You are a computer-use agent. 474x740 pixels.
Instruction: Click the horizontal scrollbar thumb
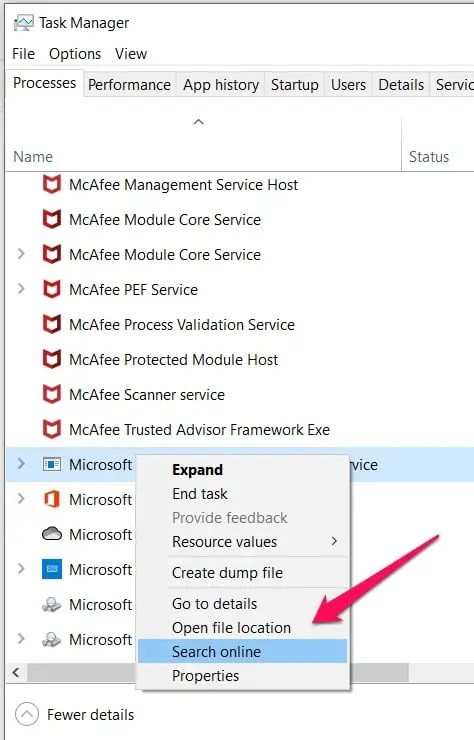point(217,672)
